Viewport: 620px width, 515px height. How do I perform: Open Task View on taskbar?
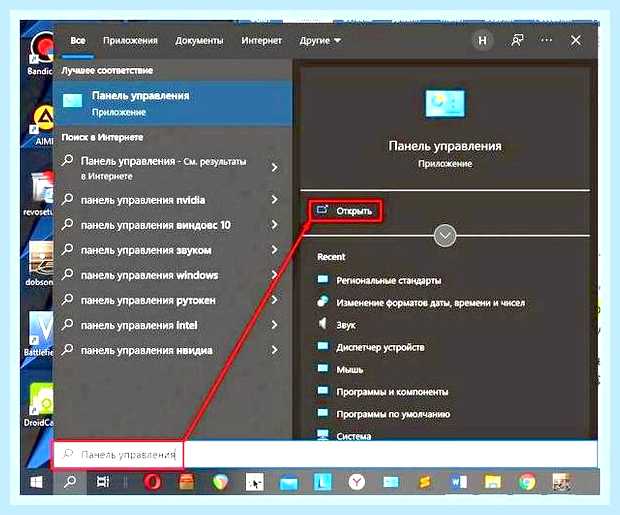pos(103,482)
